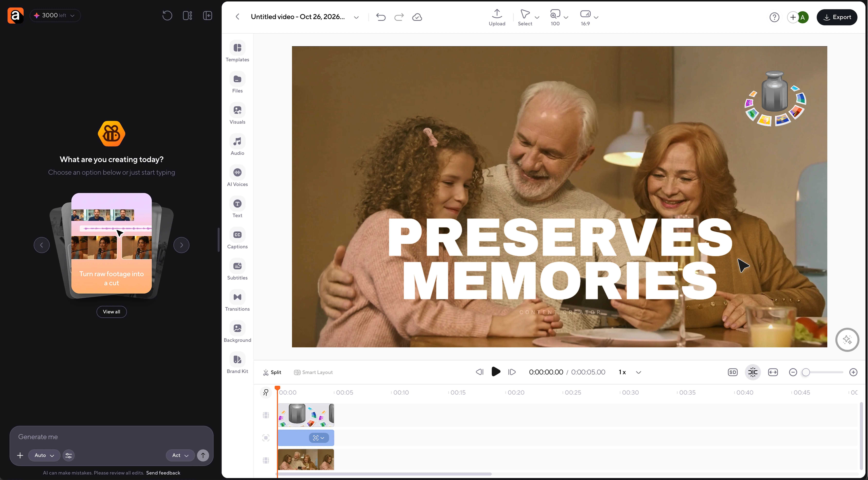Show next suggestion card arrow

click(x=181, y=245)
